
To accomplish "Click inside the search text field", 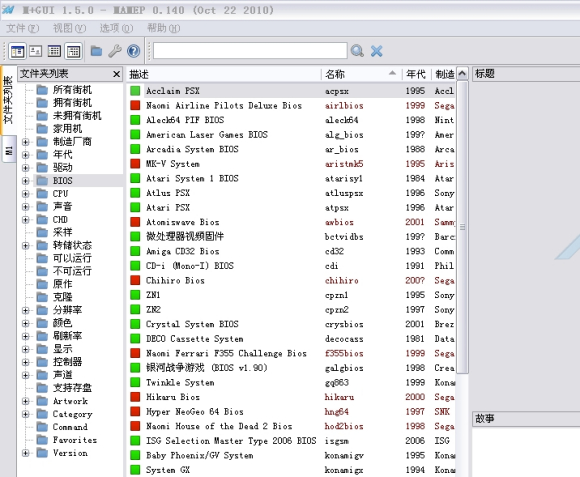I will 250,51.
